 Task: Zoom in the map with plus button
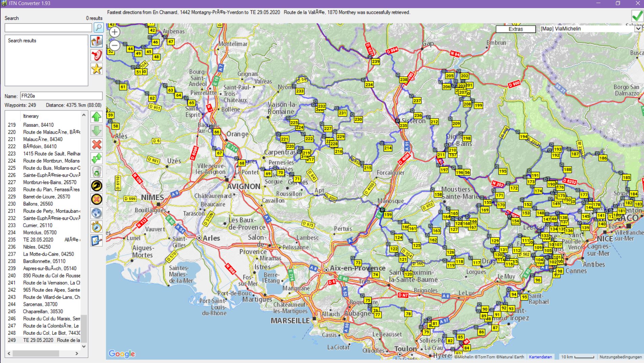(115, 32)
